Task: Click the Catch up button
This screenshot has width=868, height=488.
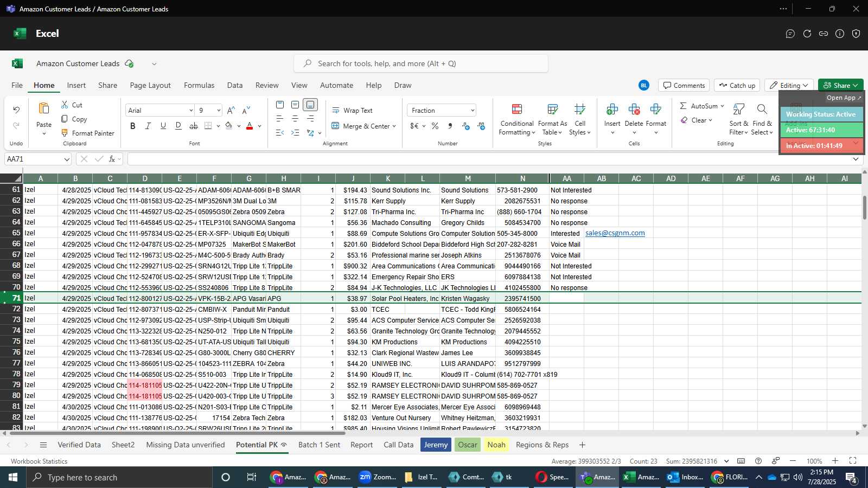Action: (x=737, y=85)
